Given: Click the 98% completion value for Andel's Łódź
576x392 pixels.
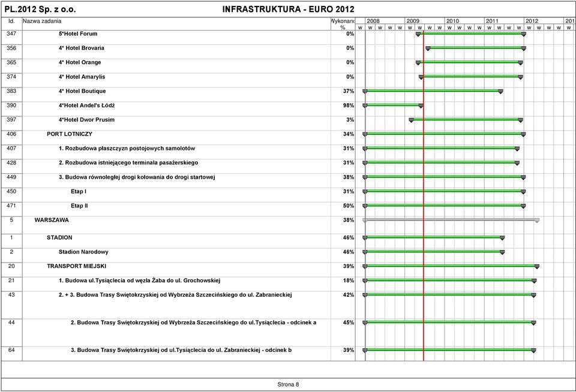Looking at the screenshot, I should pyautogui.click(x=349, y=105).
